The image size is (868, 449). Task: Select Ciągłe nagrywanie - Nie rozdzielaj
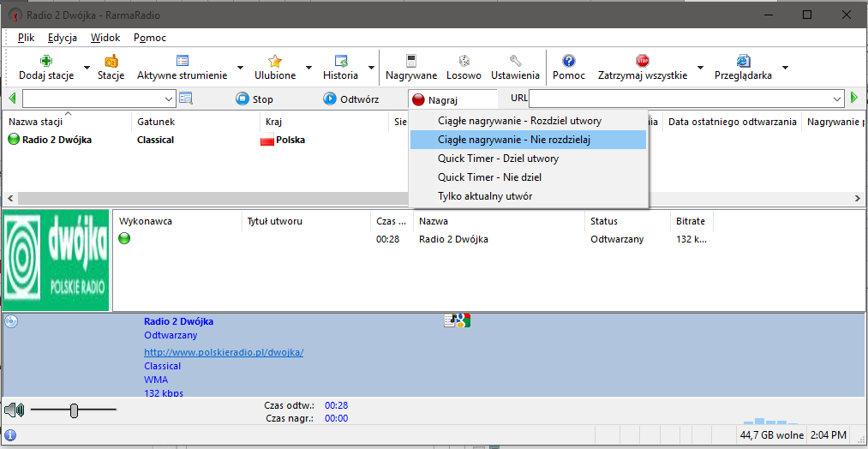[528, 140]
